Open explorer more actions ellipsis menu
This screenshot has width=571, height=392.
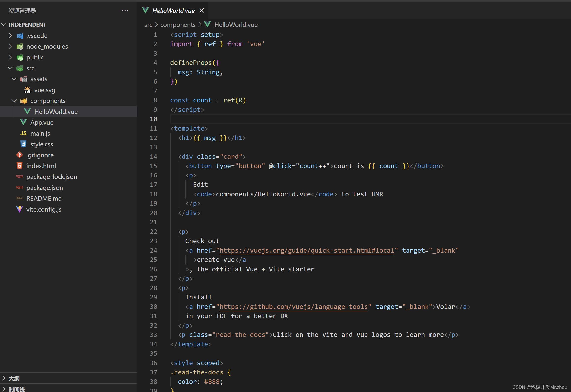click(x=125, y=11)
